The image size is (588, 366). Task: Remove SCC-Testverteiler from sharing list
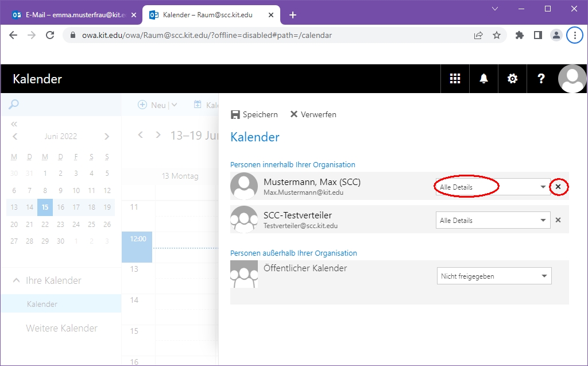558,220
